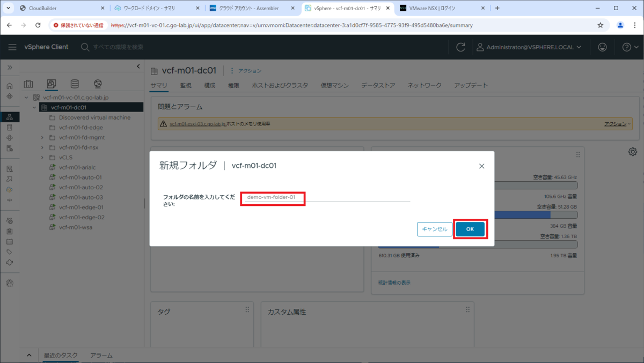Select Discovered virtual machine folder

[x=94, y=117]
